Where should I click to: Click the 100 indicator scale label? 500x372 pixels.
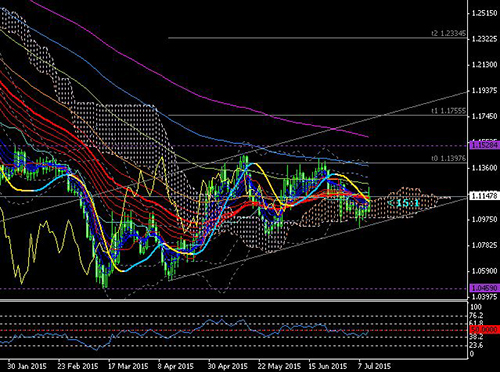[476, 307]
